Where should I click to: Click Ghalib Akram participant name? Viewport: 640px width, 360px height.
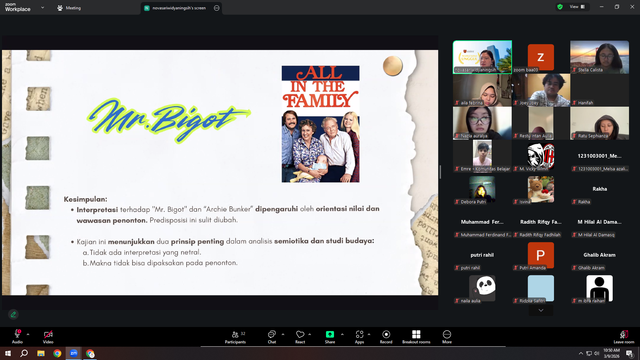pyautogui.click(x=600, y=255)
